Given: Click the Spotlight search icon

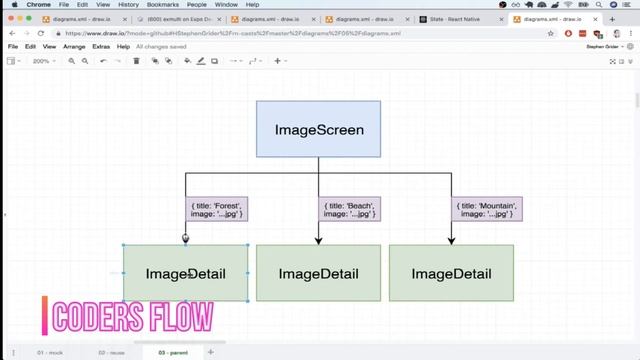Looking at the screenshot, I should click(599, 5).
